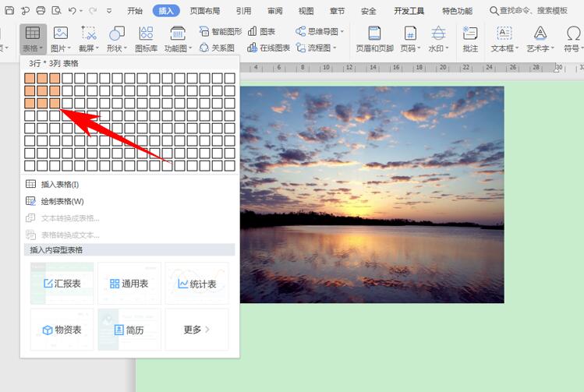This screenshot has width=584, height=392.
Task: Click the 图片 picture icon
Action: (61, 34)
